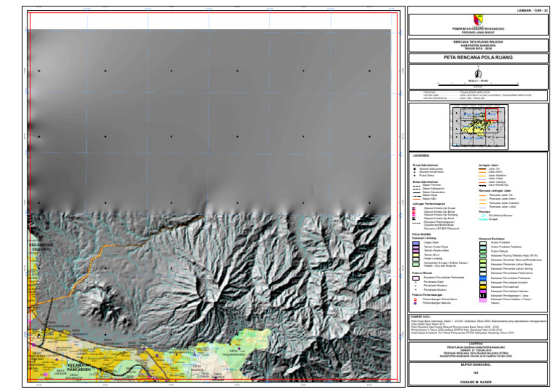Click the Jalan Tol line symbol in legend
This screenshot has width=556, height=392.
coord(482,169)
